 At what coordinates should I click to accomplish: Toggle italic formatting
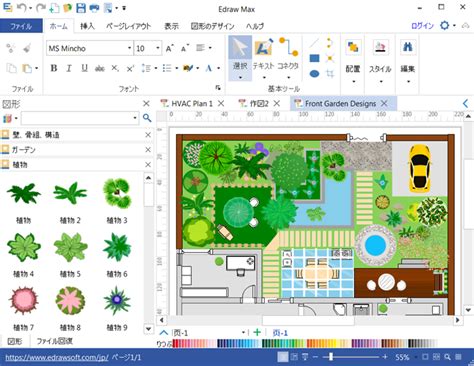[69, 68]
